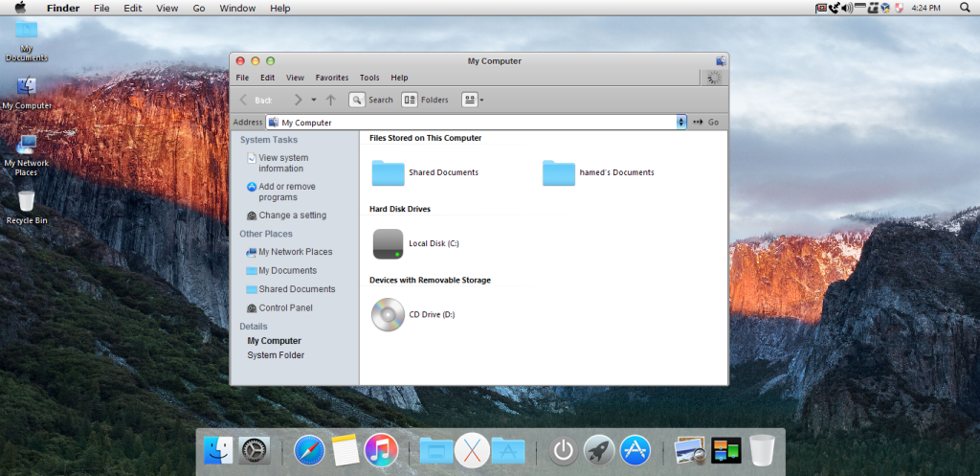Open Recycle Bin on the desktop
This screenshot has width=980, height=476.
26,201
